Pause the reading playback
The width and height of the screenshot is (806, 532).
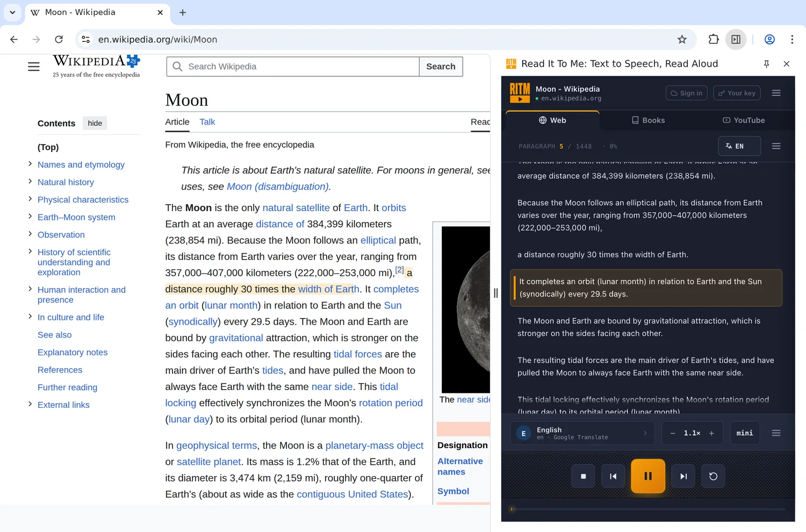pos(648,476)
